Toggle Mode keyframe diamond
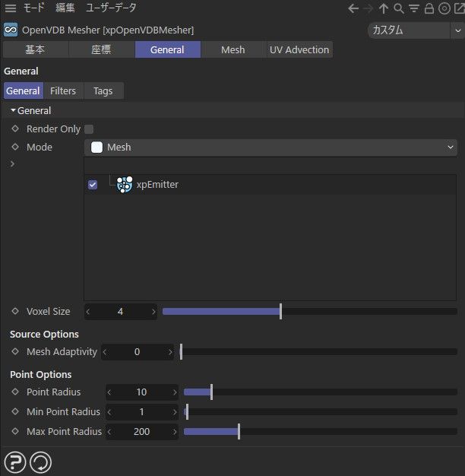The height and width of the screenshot is (476, 465). click(x=15, y=147)
